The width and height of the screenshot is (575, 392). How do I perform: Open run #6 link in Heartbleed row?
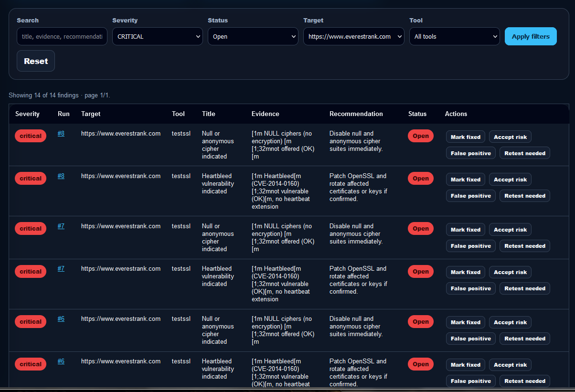(x=61, y=361)
